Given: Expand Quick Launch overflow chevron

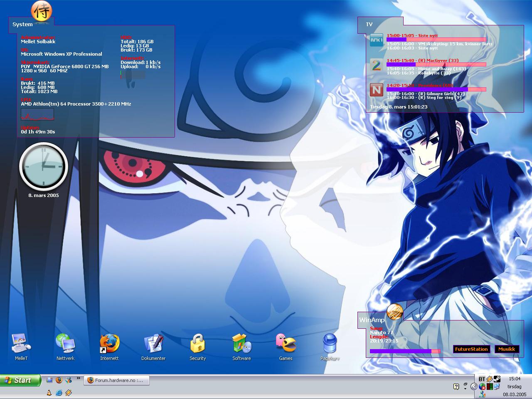Looking at the screenshot, I should (x=79, y=378).
